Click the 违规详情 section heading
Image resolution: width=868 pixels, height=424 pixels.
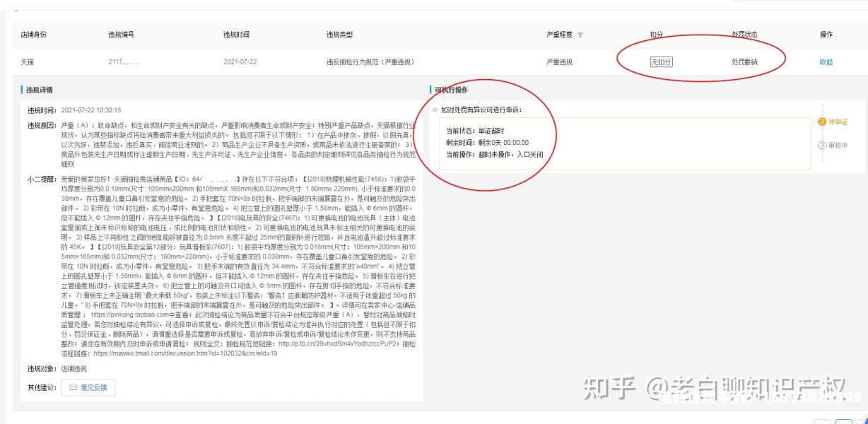pyautogui.click(x=39, y=90)
